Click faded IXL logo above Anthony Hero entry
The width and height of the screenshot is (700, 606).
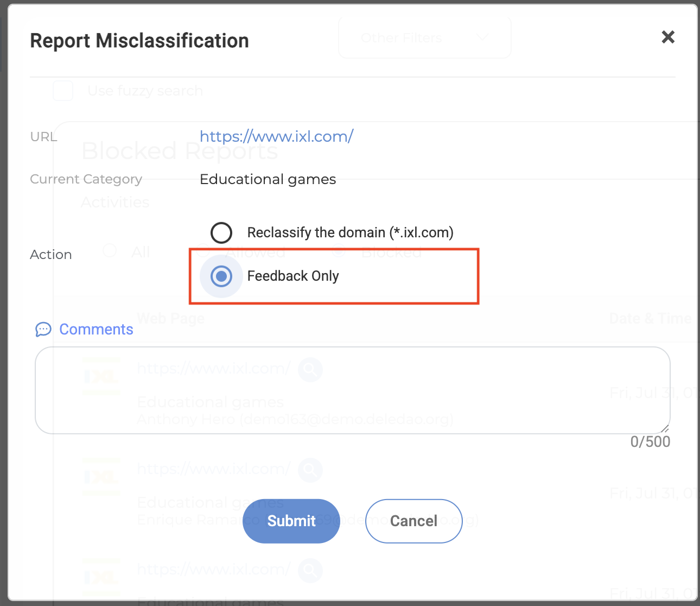101,376
